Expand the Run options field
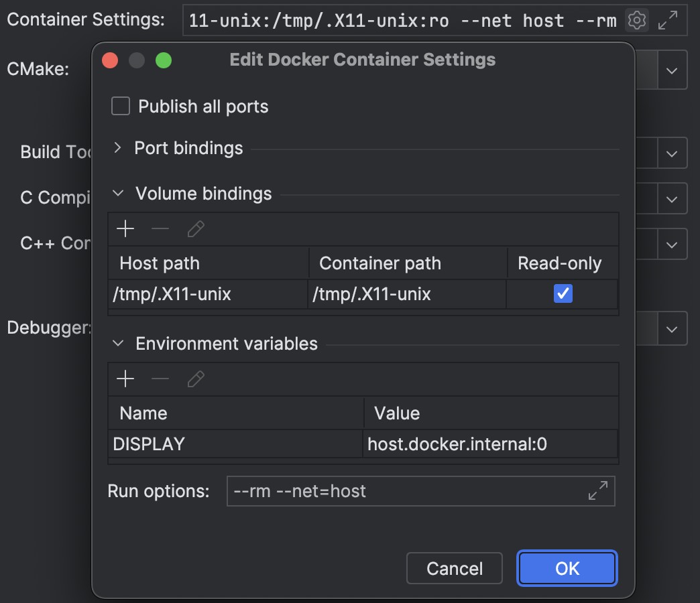The image size is (700, 603). point(597,490)
